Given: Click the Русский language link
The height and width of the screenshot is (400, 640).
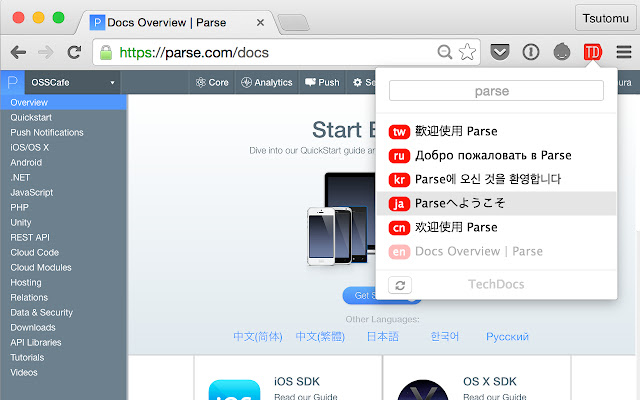Looking at the screenshot, I should (507, 337).
